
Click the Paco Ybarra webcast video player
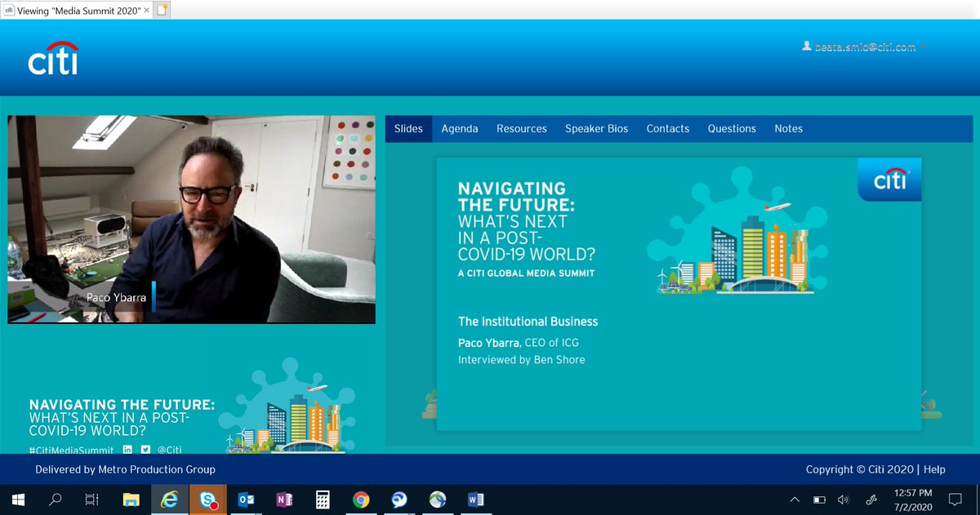click(191, 220)
